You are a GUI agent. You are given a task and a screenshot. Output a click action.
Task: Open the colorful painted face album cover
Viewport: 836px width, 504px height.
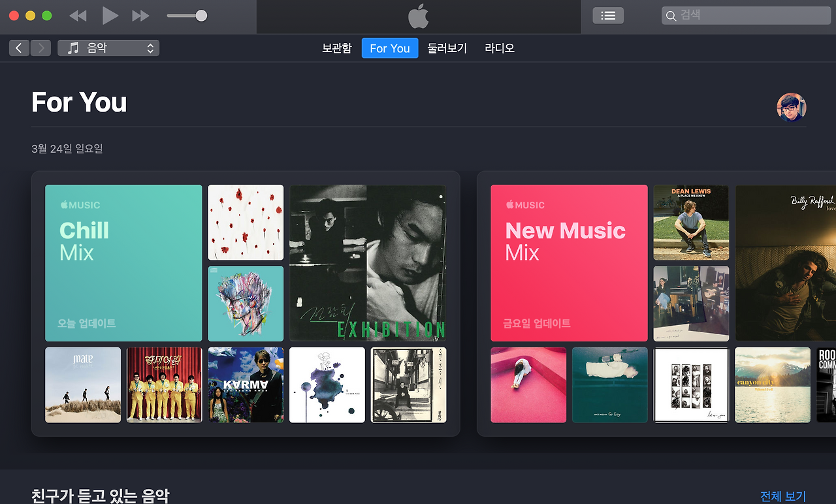tap(246, 304)
